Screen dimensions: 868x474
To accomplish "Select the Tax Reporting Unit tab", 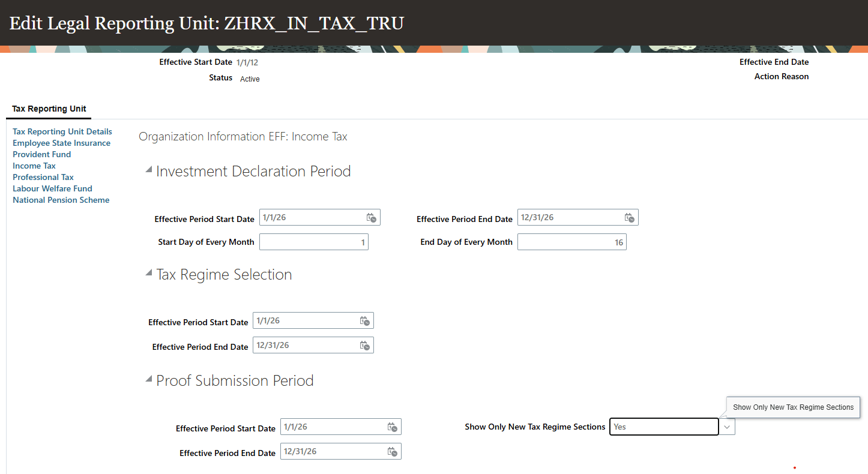I will pos(49,109).
